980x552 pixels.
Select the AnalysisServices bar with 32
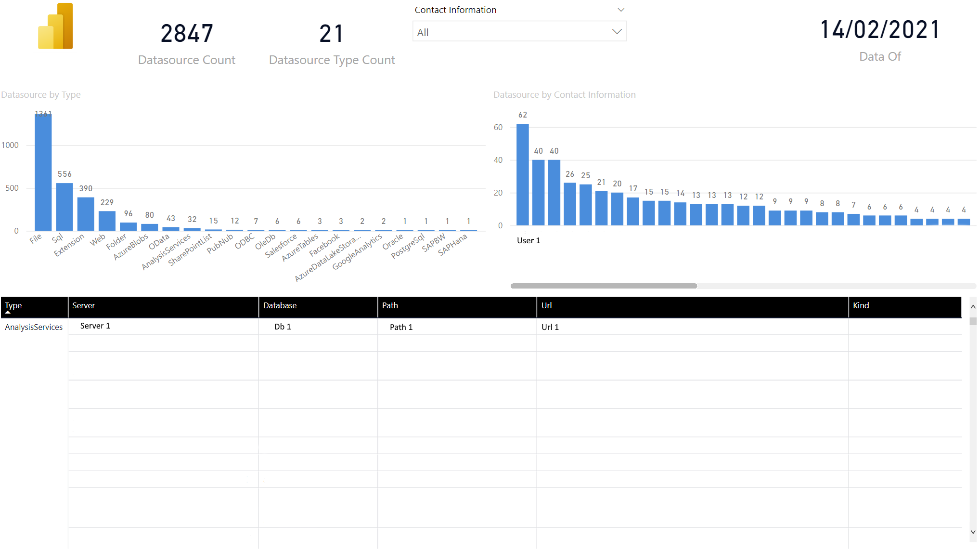[192, 229]
